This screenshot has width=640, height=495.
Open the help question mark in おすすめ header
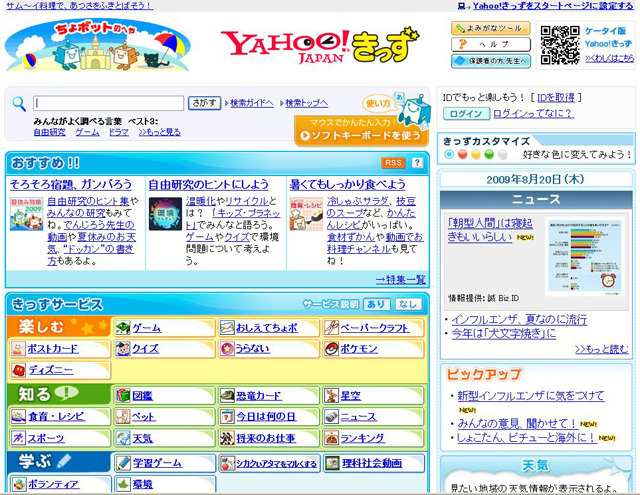pos(417,163)
